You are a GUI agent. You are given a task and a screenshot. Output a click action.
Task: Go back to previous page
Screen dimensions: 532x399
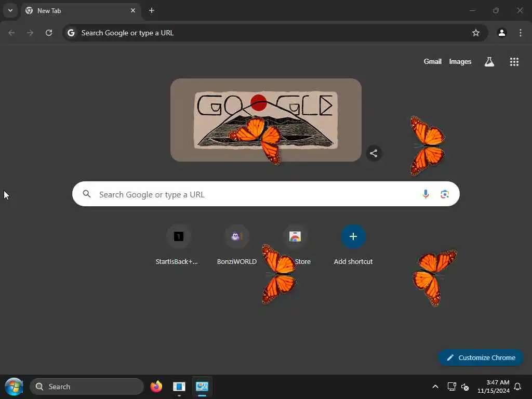(x=11, y=33)
